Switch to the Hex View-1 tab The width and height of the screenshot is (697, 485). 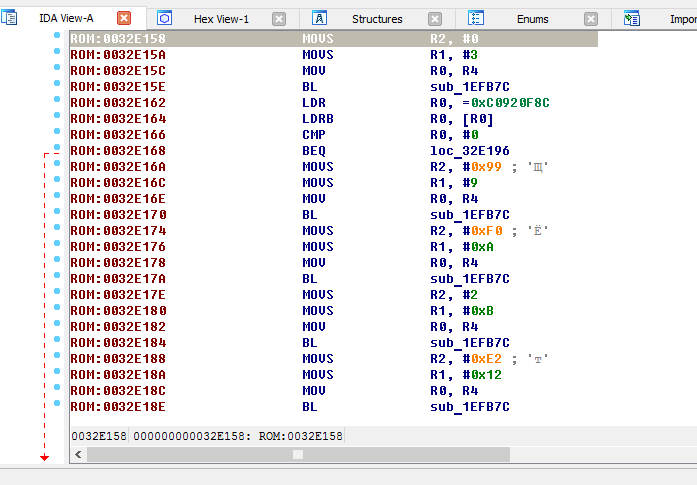click(221, 18)
